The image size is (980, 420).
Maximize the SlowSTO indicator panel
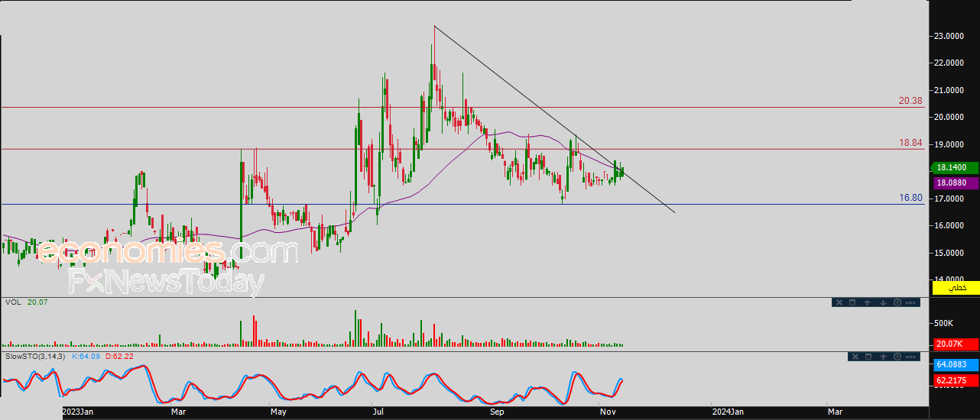click(x=868, y=357)
